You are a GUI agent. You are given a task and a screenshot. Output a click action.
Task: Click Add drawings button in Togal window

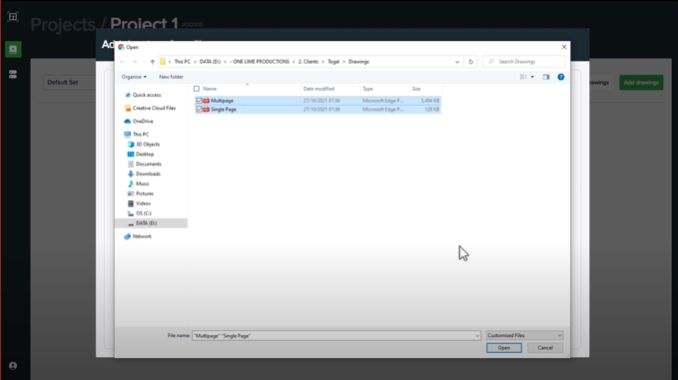[x=641, y=83]
